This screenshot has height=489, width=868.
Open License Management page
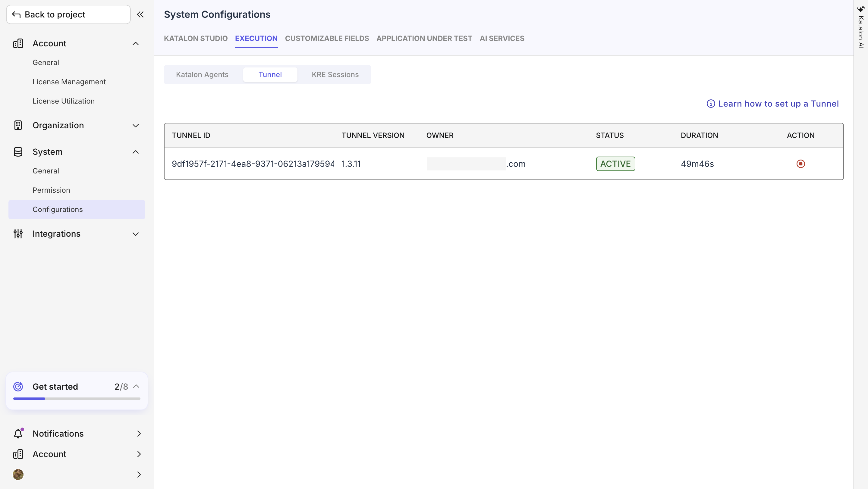(69, 82)
